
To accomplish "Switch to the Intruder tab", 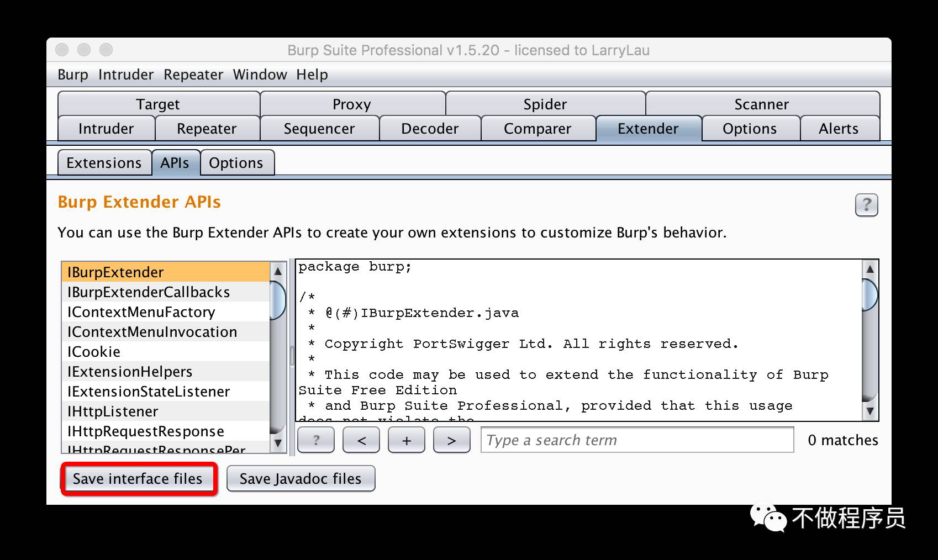I will click(x=106, y=129).
